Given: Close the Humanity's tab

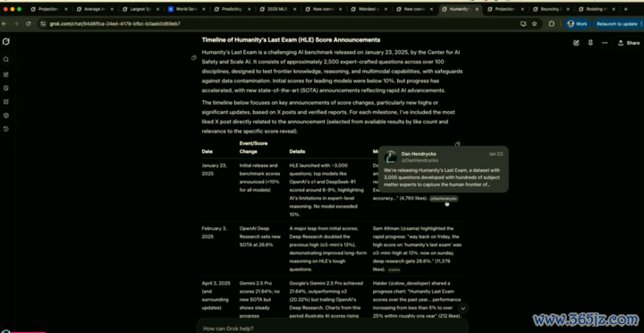Looking at the screenshot, I should click(x=477, y=9).
